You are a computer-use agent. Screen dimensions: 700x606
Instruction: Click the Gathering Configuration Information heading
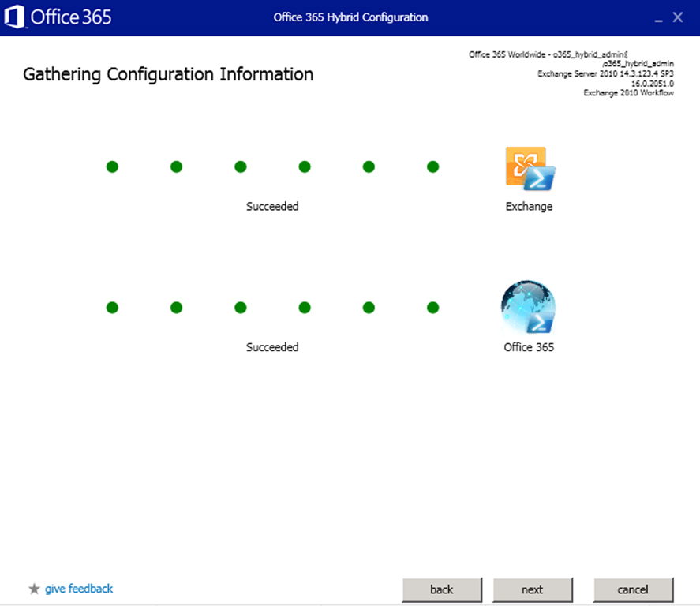tap(168, 74)
